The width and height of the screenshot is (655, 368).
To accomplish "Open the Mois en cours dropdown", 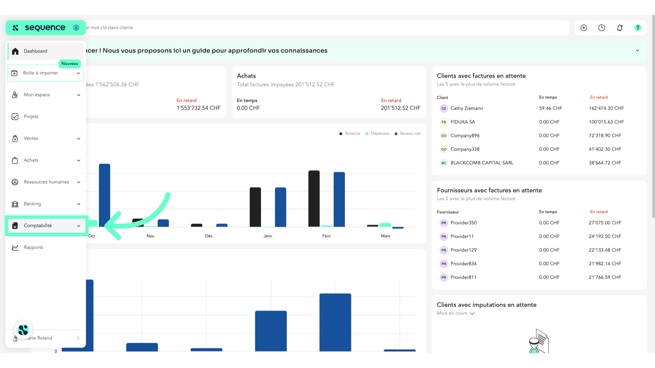I will point(456,313).
